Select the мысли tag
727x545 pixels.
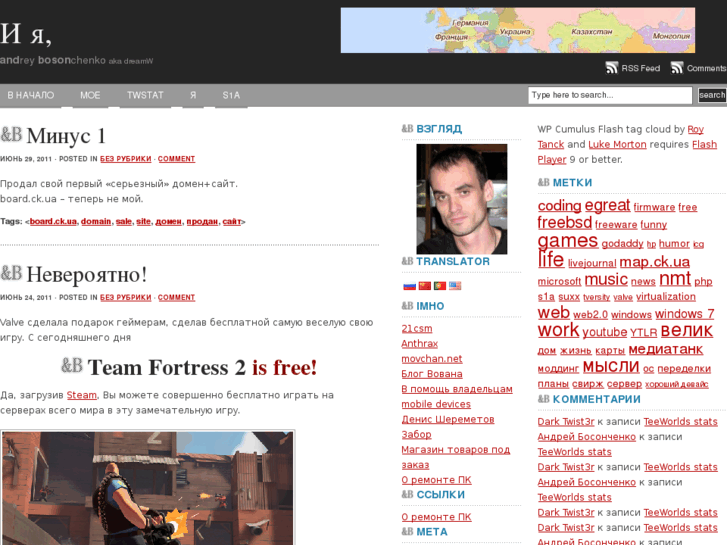[611, 367]
